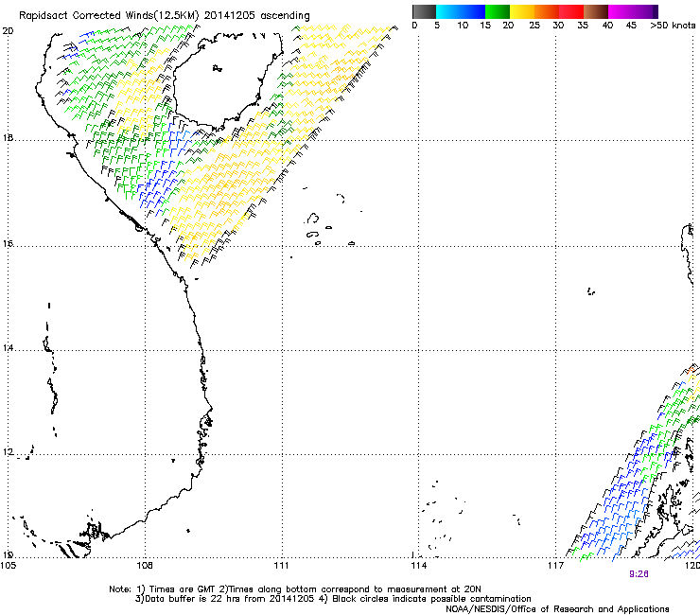The height and width of the screenshot is (615, 700).
Task: Click the '>50 knots' legend label
Action: point(673,26)
